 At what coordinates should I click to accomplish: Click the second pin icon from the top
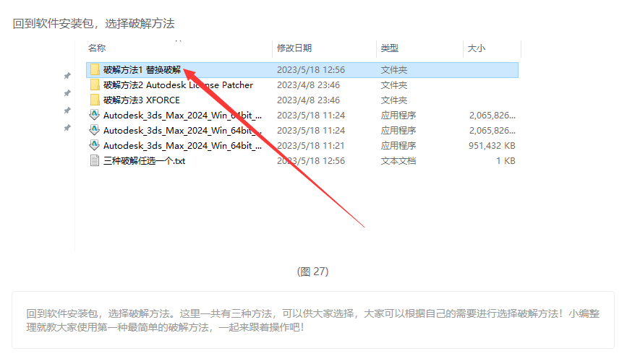tap(67, 93)
